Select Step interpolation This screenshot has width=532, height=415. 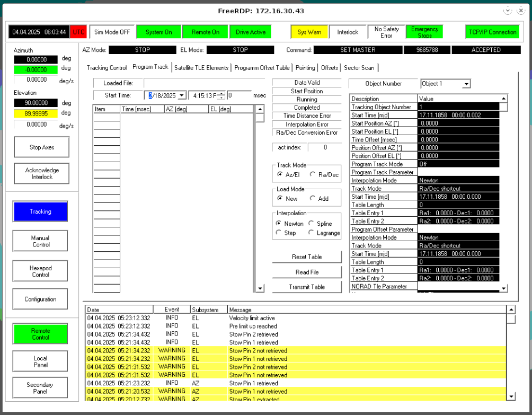pos(279,233)
